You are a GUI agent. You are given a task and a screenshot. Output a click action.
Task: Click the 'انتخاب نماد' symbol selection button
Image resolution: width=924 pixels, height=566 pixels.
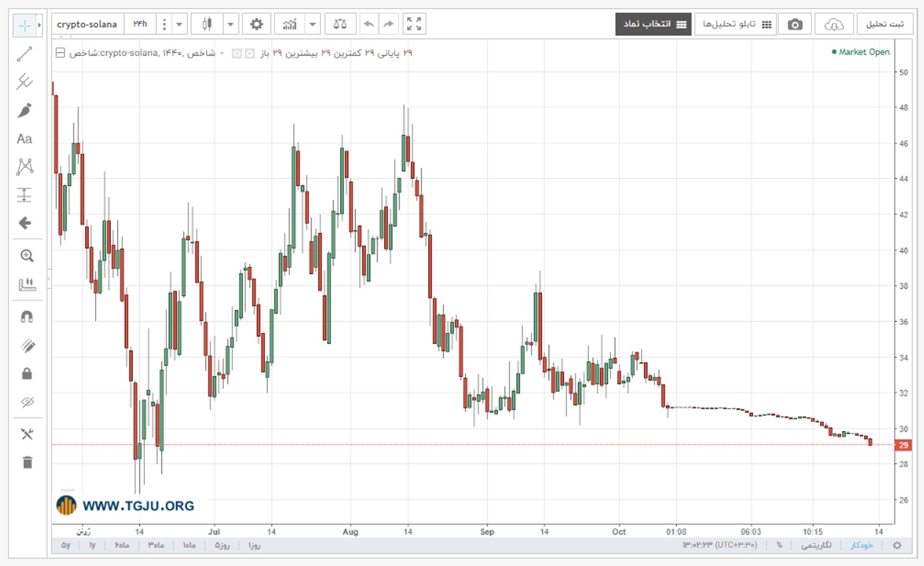(x=653, y=24)
